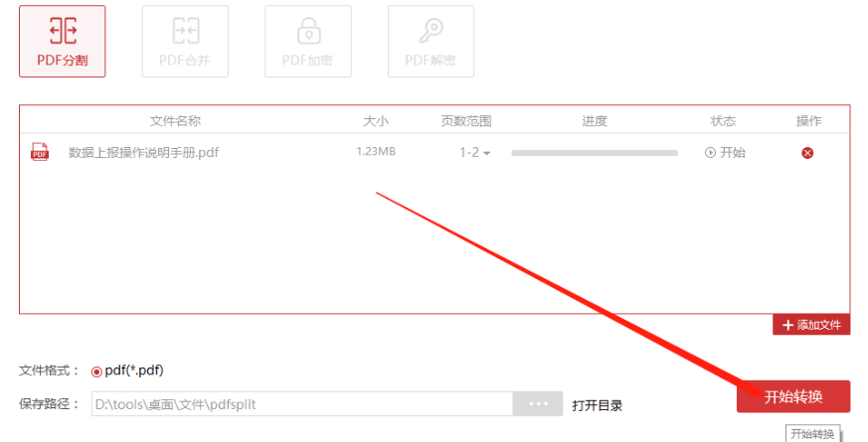Image resolution: width=868 pixels, height=442 pixels.
Task: Click the 文件名称 column header
Action: click(175, 120)
